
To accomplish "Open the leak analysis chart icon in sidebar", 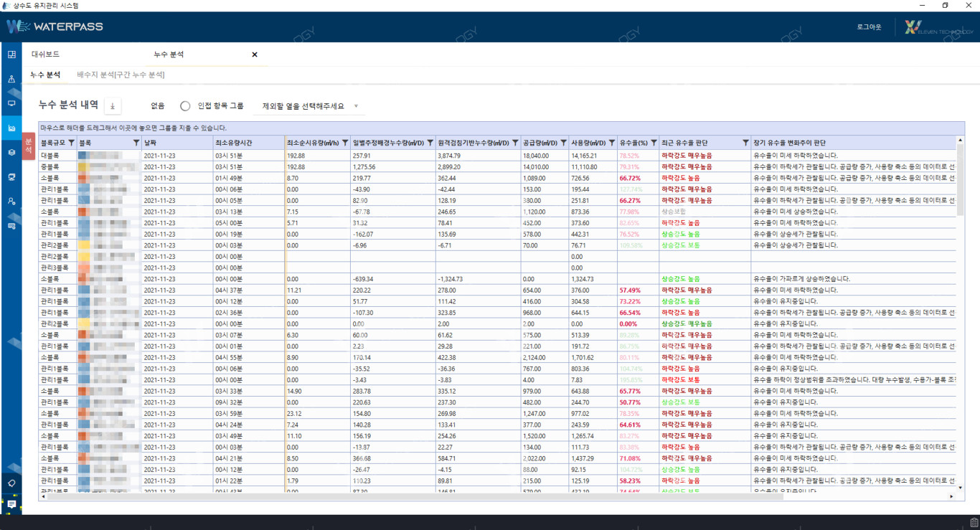I will tap(11, 128).
